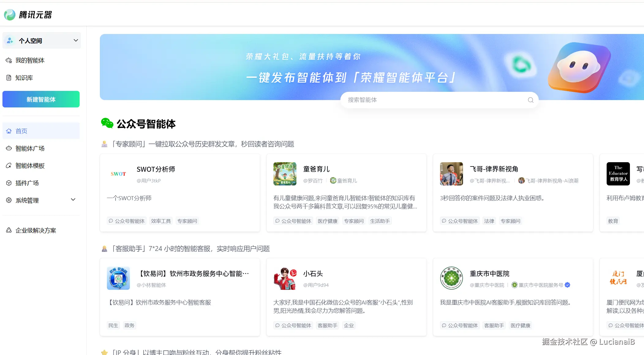This screenshot has height=355, width=644.
Task: Click the 新建智能体 button
Action: tap(41, 99)
